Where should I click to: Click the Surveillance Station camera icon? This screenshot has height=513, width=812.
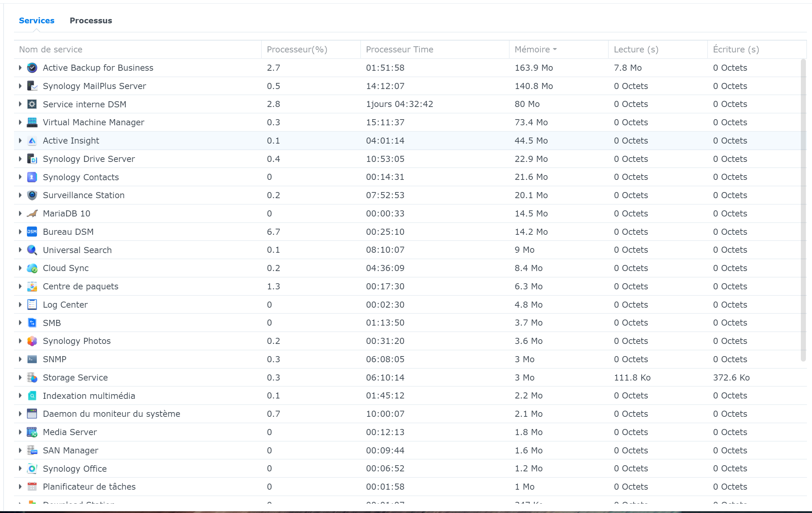[x=32, y=195]
